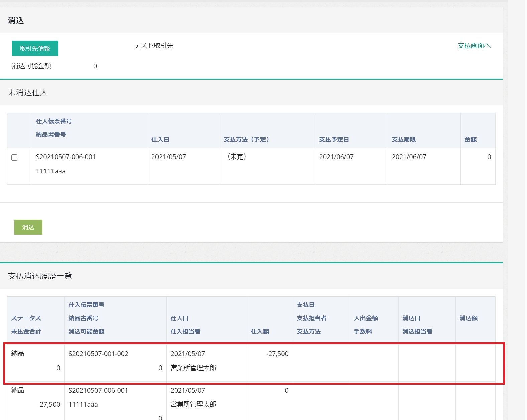
Task: Click the 入出金額 column header
Action: point(366,318)
